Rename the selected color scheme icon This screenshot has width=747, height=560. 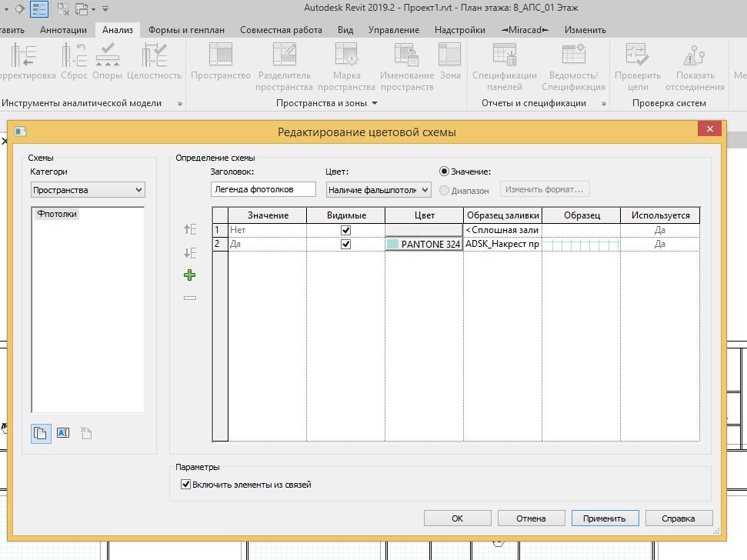[63, 433]
